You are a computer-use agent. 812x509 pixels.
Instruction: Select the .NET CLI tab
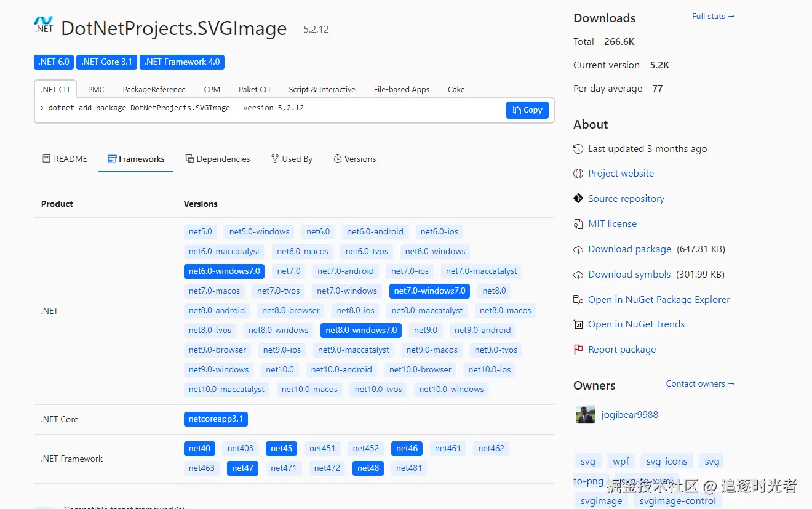pyautogui.click(x=55, y=89)
